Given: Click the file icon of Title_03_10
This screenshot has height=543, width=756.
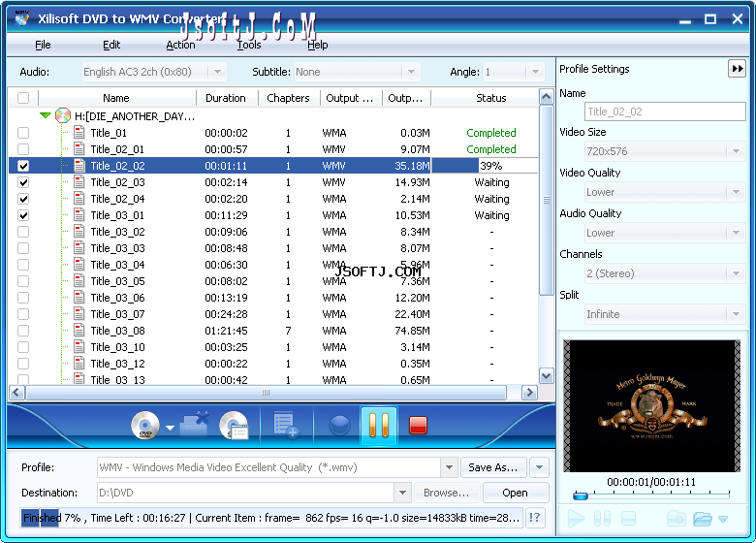Looking at the screenshot, I should coord(79,347).
